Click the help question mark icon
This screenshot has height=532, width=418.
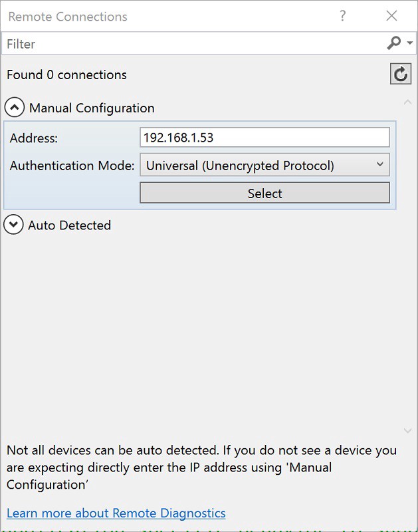(x=343, y=16)
